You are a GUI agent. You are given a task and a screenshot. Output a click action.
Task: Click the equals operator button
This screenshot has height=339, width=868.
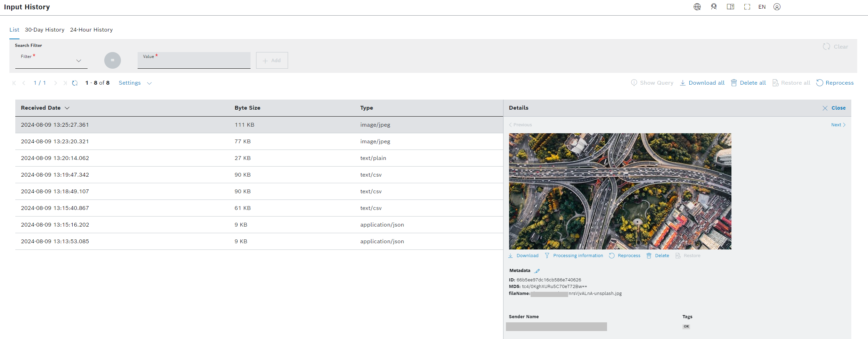(x=112, y=60)
